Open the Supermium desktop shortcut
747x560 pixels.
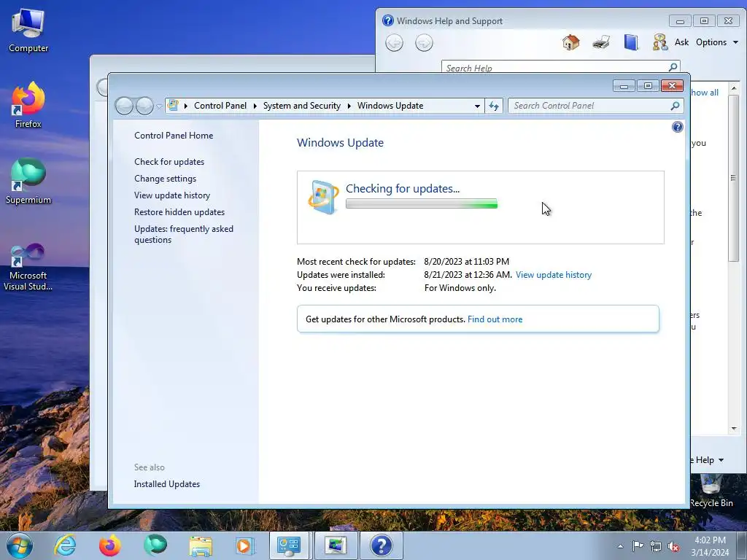pyautogui.click(x=28, y=181)
